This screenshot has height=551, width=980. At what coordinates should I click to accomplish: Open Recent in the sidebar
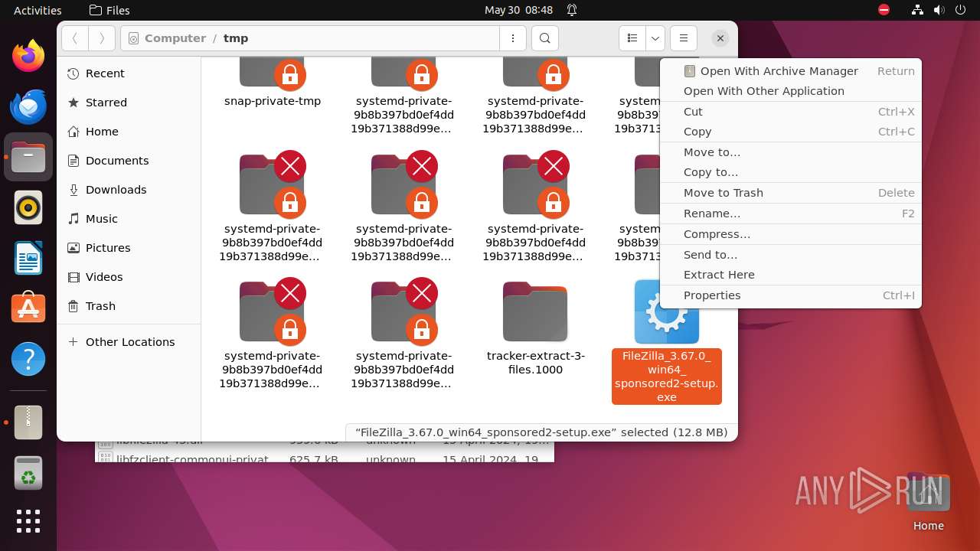(x=129, y=73)
